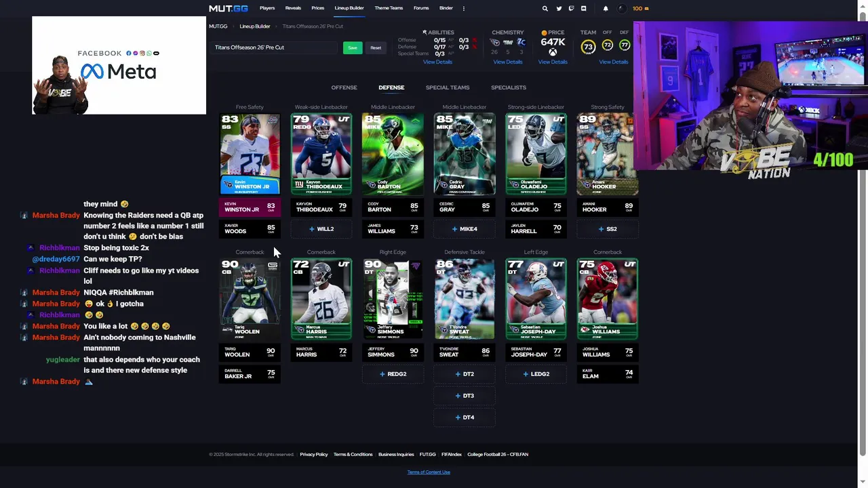
Task: Open the Players menu
Action: (267, 8)
